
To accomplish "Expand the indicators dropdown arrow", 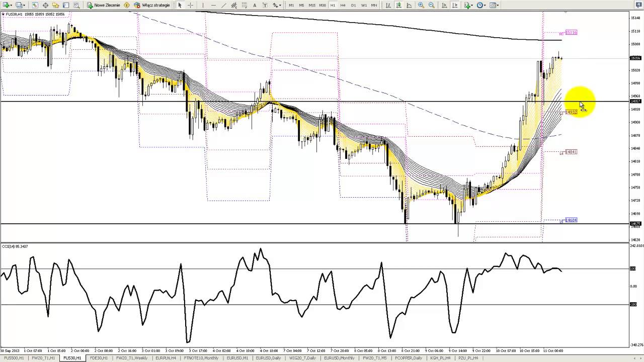I will 473,5.
